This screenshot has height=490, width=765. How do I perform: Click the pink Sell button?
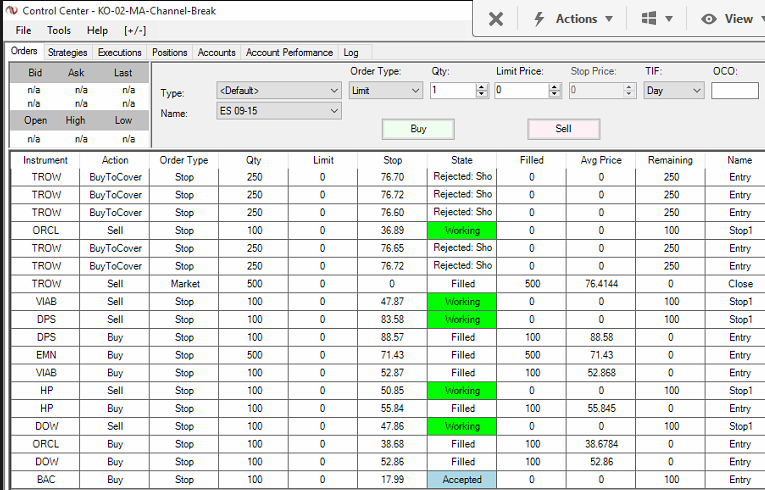564,129
